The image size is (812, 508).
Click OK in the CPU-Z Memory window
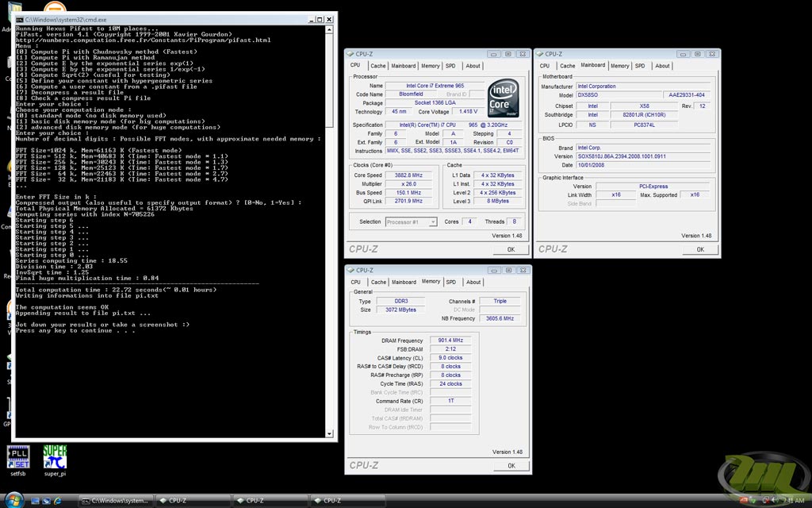[511, 465]
